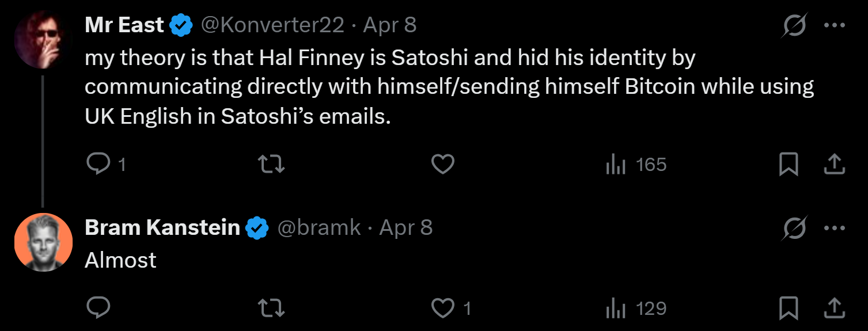Open more options for Bram Kanstein's reply
Image resolution: width=868 pixels, height=331 pixels.
[834, 229]
